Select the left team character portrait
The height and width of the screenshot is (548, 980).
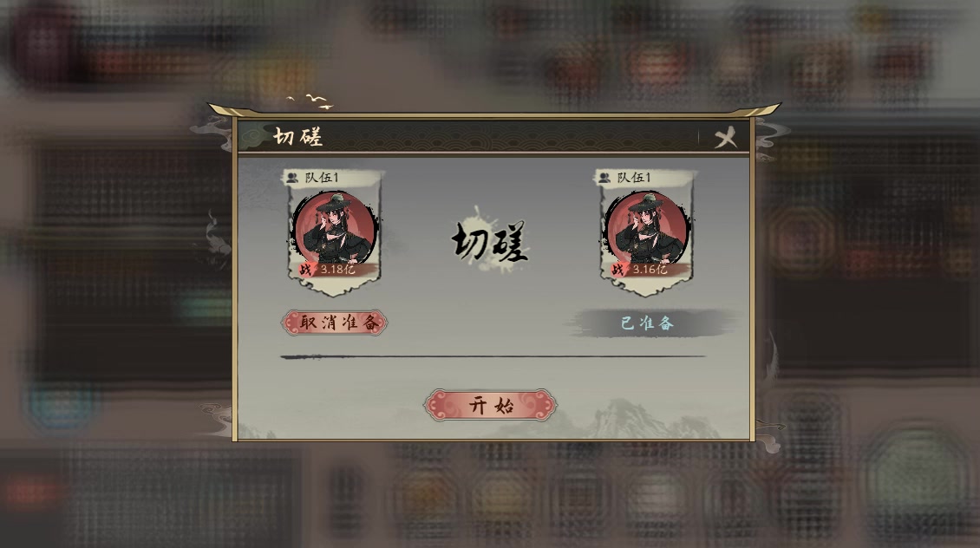335,228
